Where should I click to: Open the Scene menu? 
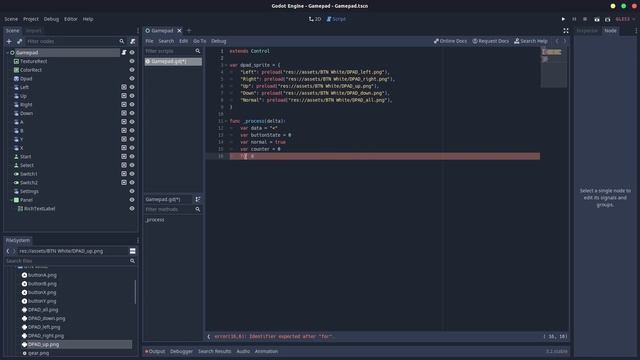point(11,19)
